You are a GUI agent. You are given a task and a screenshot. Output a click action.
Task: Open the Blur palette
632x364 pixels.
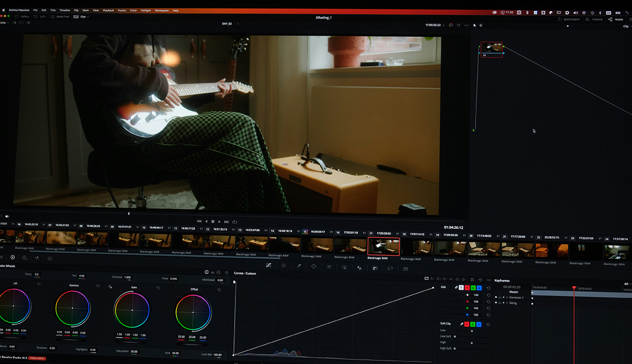[359, 267]
